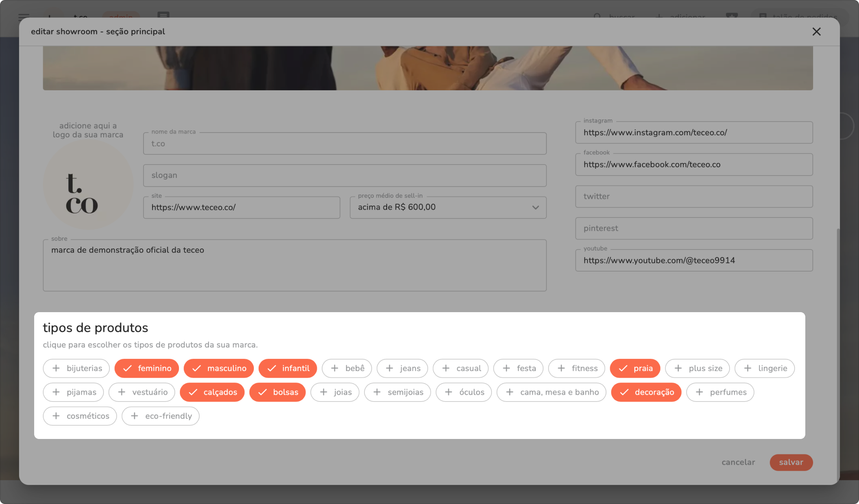
Task: Focus the twitter URL field
Action: click(693, 196)
